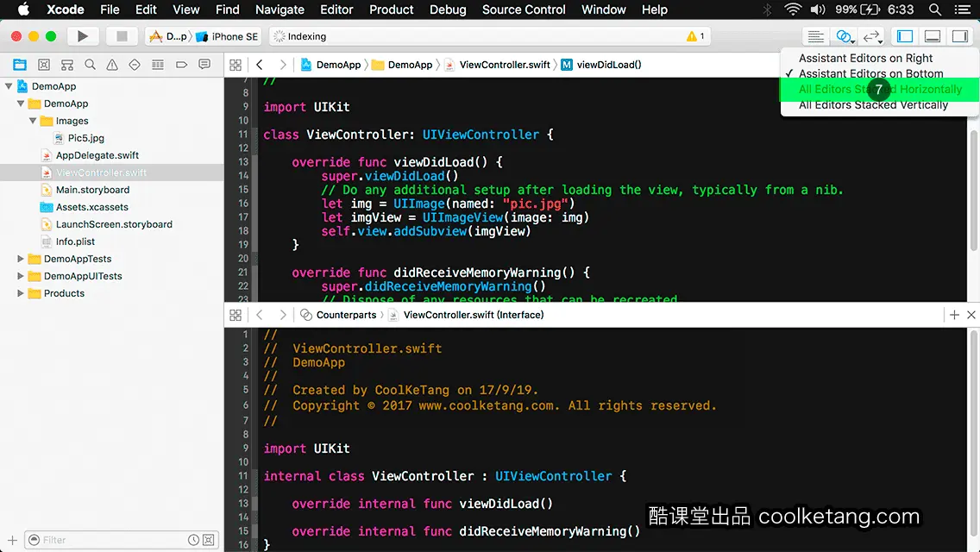Add a new file with plus button

coord(12,540)
